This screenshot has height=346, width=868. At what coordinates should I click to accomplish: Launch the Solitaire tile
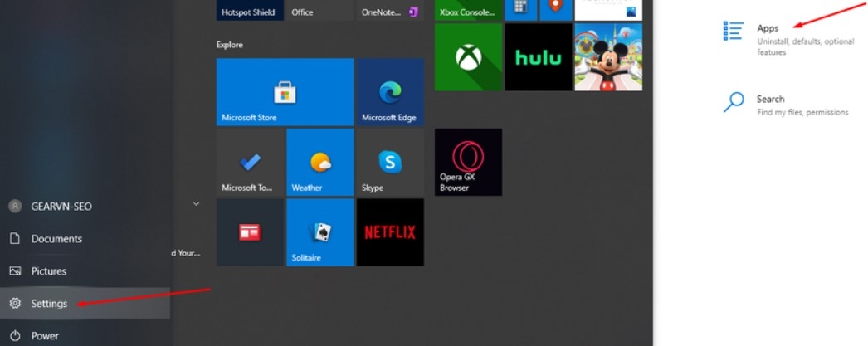[x=320, y=232]
